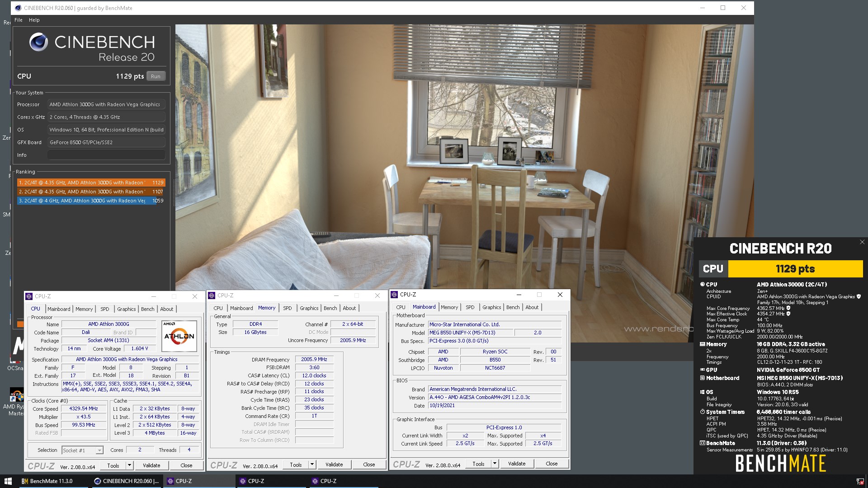Open About tab in CPU-Z Memory-tab window
The height and width of the screenshot is (488, 868).
point(349,308)
